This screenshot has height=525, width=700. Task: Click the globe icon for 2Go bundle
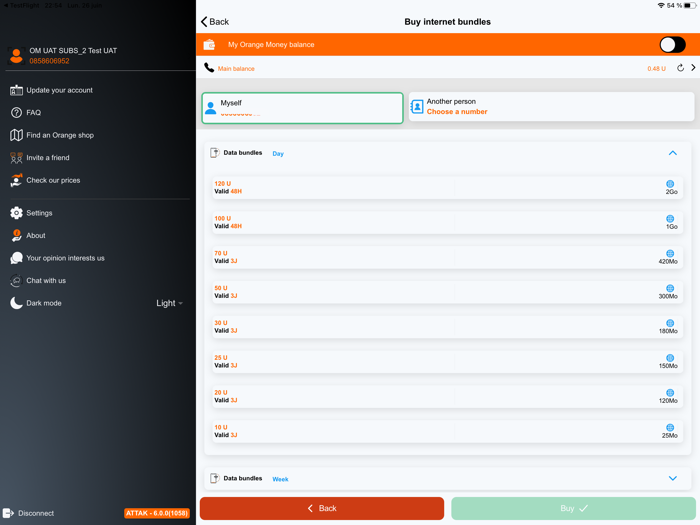click(x=670, y=184)
